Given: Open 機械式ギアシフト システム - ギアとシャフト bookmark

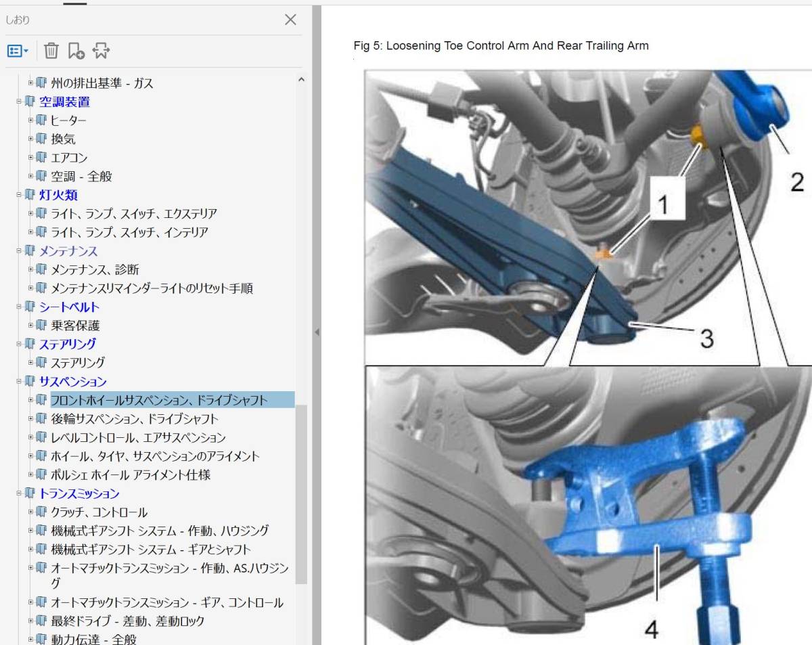Looking at the screenshot, I should [x=151, y=550].
